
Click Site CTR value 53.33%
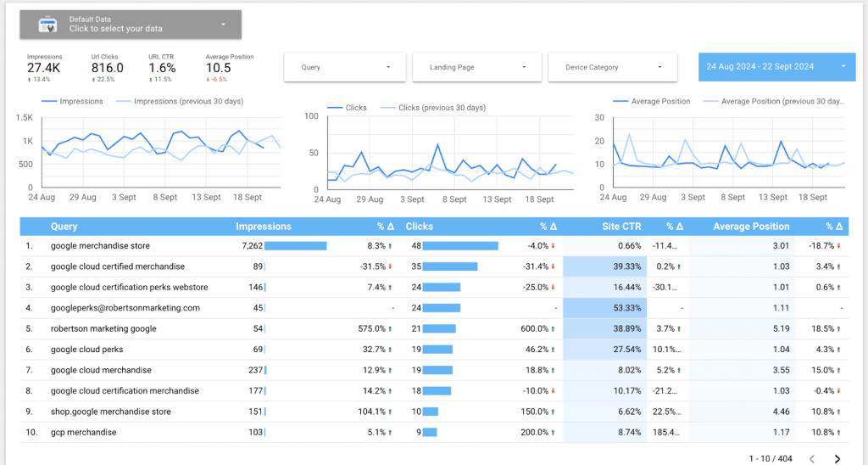pos(627,308)
